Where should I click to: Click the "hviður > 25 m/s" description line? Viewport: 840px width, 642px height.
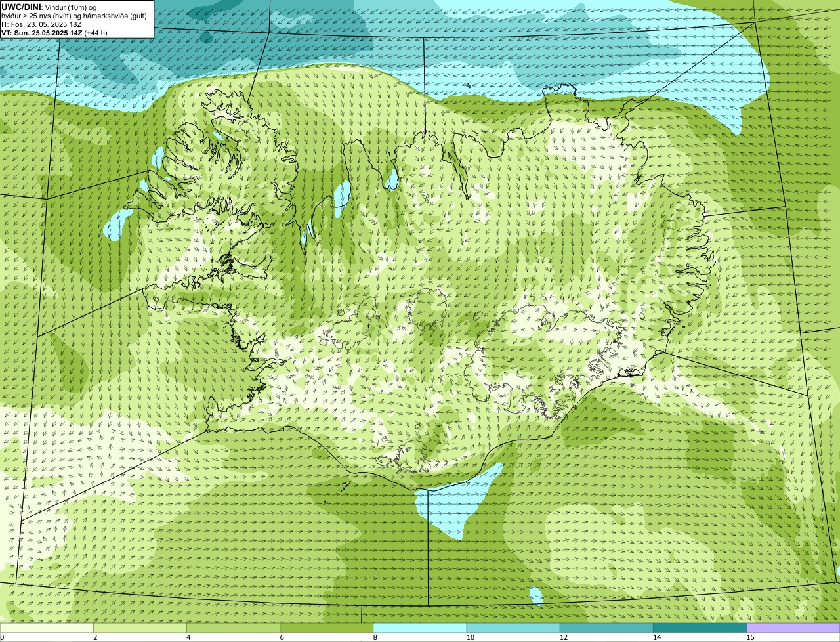pos(73,15)
